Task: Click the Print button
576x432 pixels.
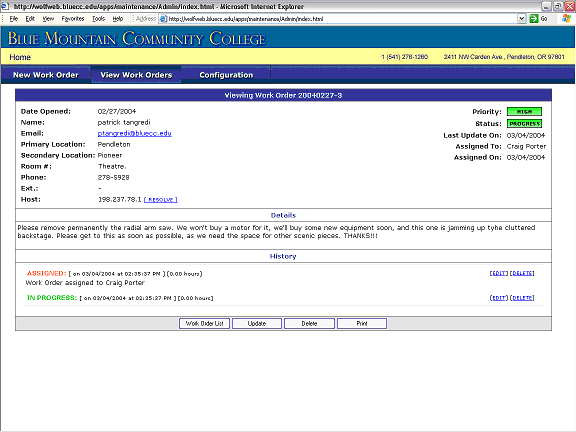Action: tap(362, 324)
